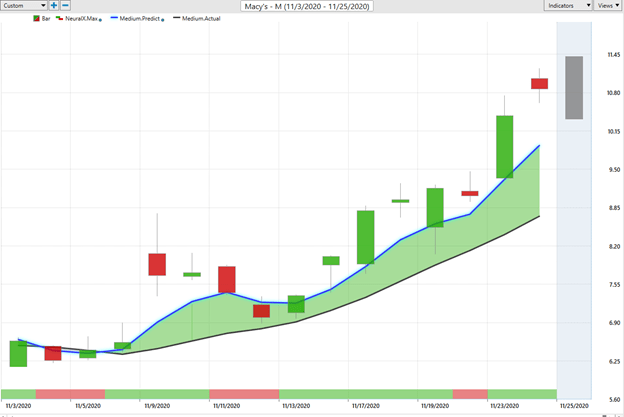This screenshot has width=624, height=417.
Task: Click the plus zoom-in button
Action: point(54,6)
